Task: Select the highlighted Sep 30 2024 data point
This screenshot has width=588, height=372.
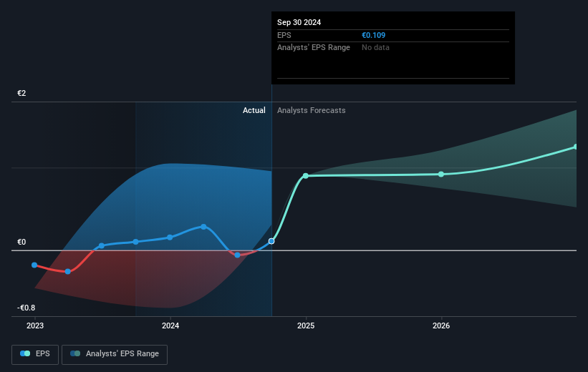Action: pos(271,241)
